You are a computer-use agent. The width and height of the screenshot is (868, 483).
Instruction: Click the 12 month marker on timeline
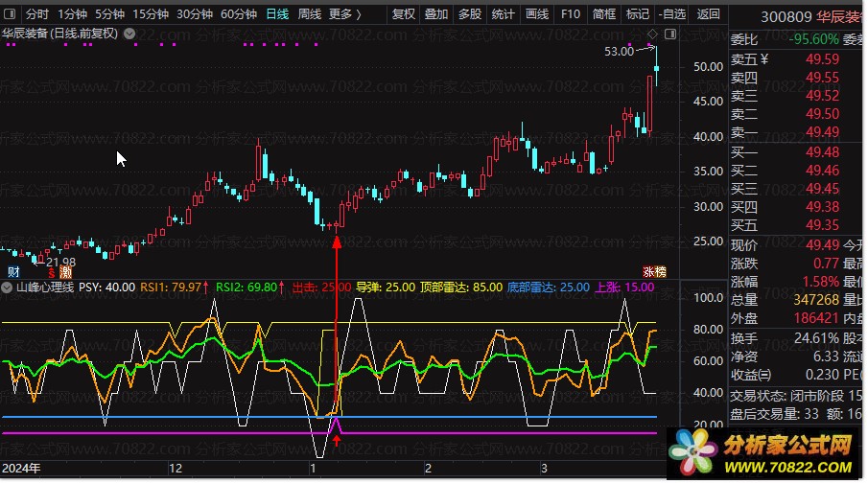pyautogui.click(x=176, y=469)
